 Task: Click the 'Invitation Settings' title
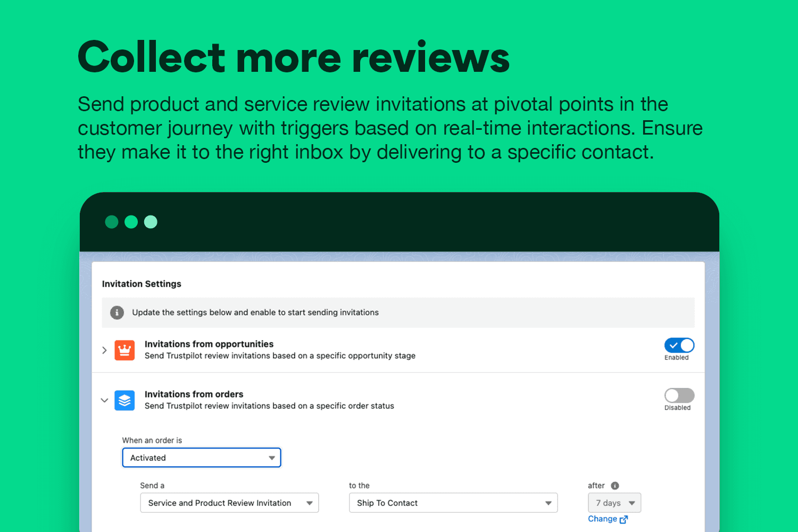(x=142, y=284)
